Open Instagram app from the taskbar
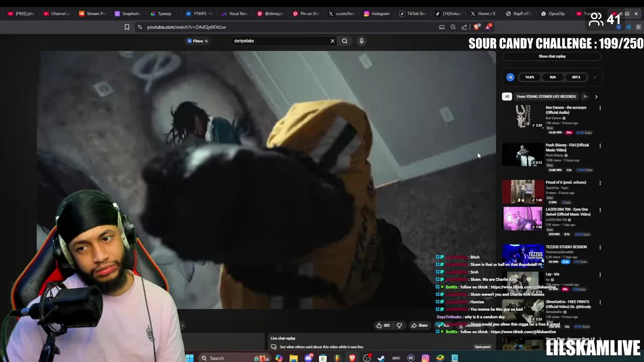The height and width of the screenshot is (362, 644). [426, 358]
